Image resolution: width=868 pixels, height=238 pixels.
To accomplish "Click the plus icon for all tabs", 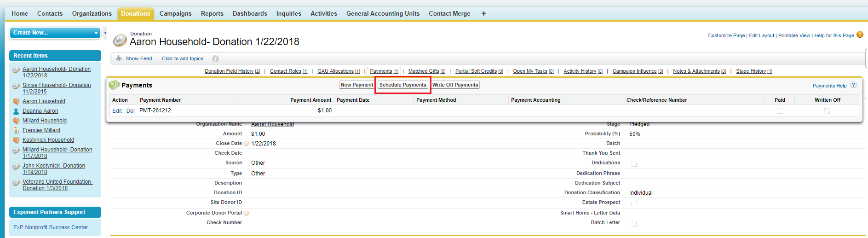I will click(x=483, y=14).
